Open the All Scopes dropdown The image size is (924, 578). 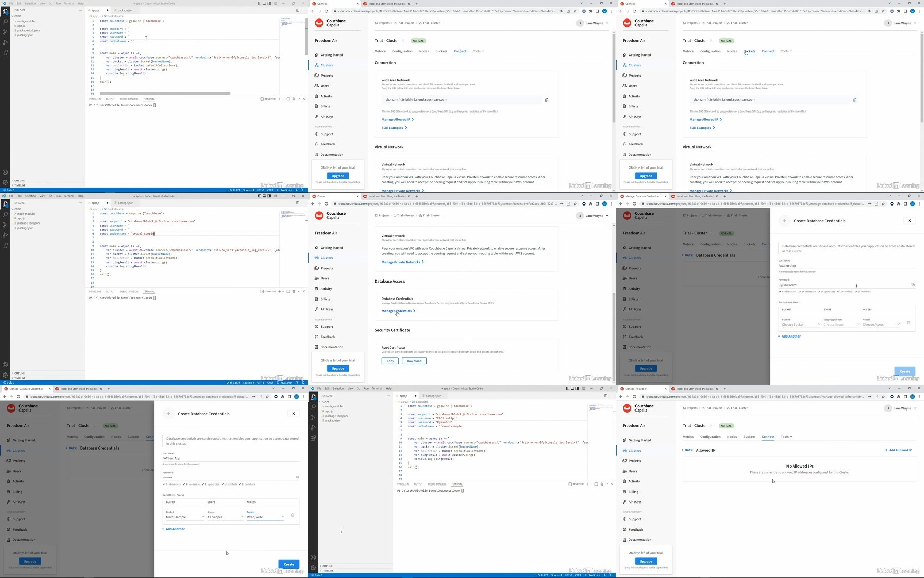(225, 517)
